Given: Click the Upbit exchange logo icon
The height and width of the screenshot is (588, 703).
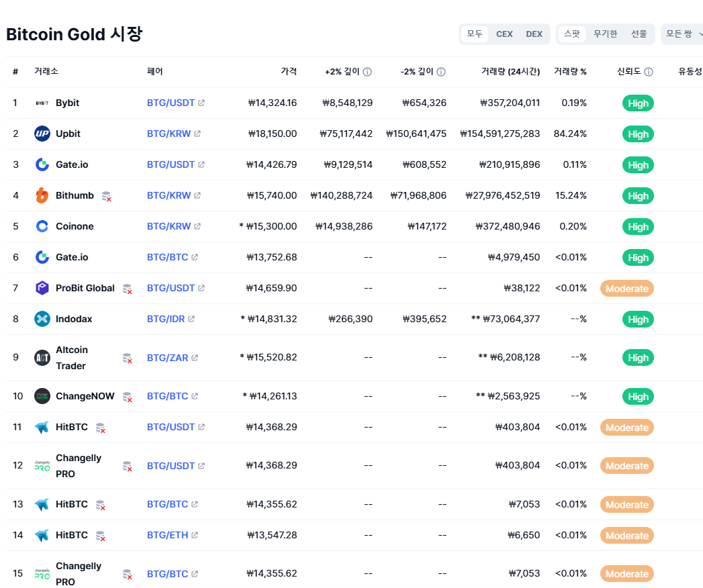Looking at the screenshot, I should (42, 134).
